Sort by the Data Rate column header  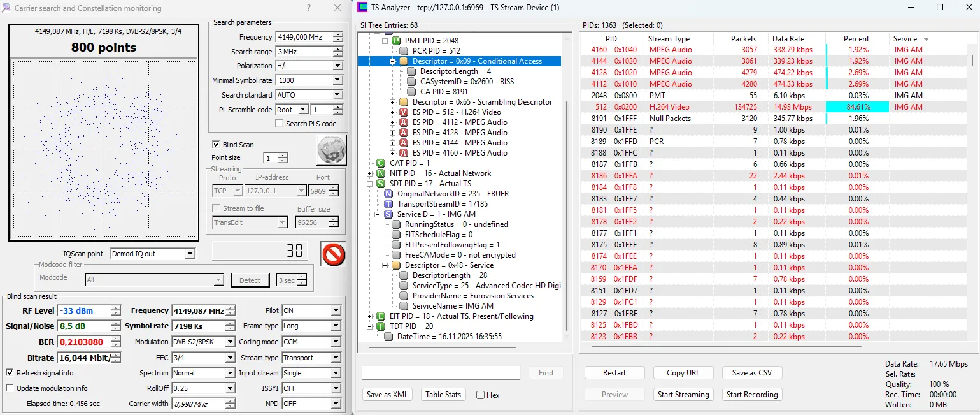click(x=788, y=39)
